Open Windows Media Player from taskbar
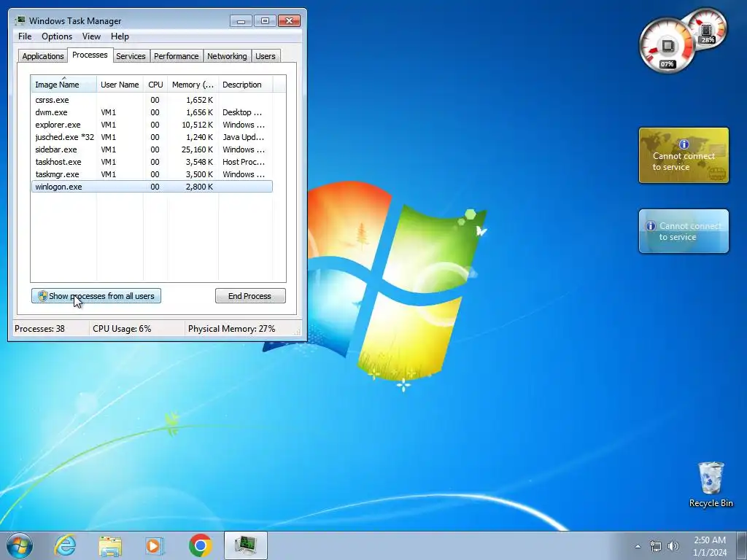The width and height of the screenshot is (747, 560). coord(155,545)
